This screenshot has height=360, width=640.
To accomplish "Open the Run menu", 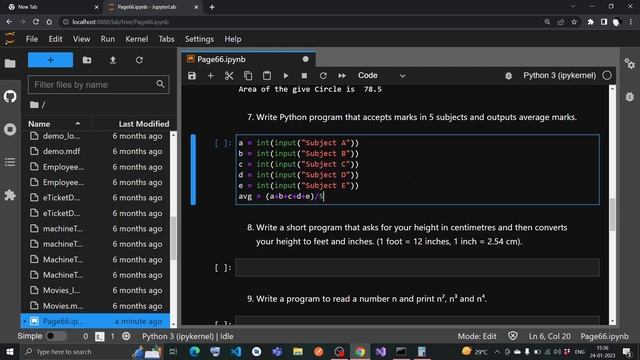I will [107, 39].
